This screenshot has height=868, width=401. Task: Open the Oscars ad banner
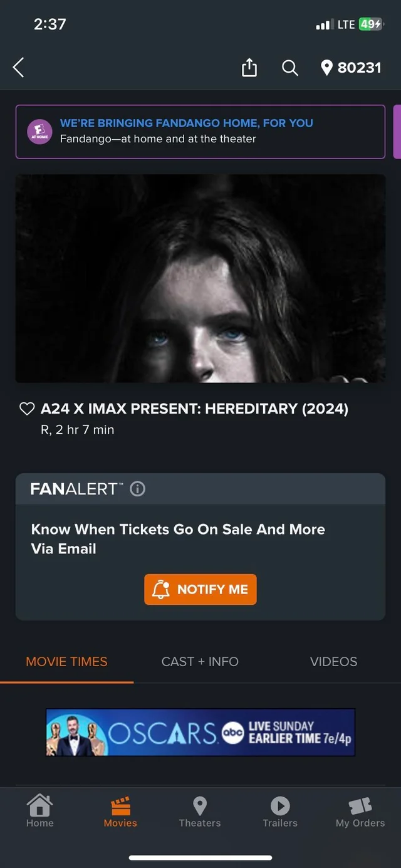(200, 732)
